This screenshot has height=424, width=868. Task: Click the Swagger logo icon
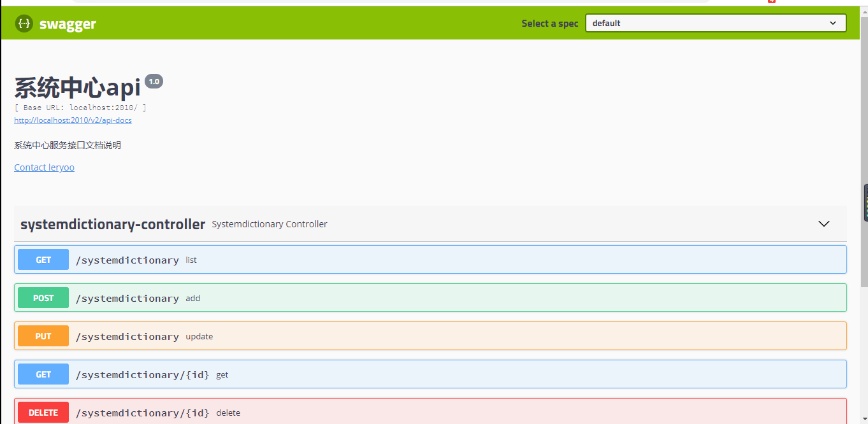[24, 24]
